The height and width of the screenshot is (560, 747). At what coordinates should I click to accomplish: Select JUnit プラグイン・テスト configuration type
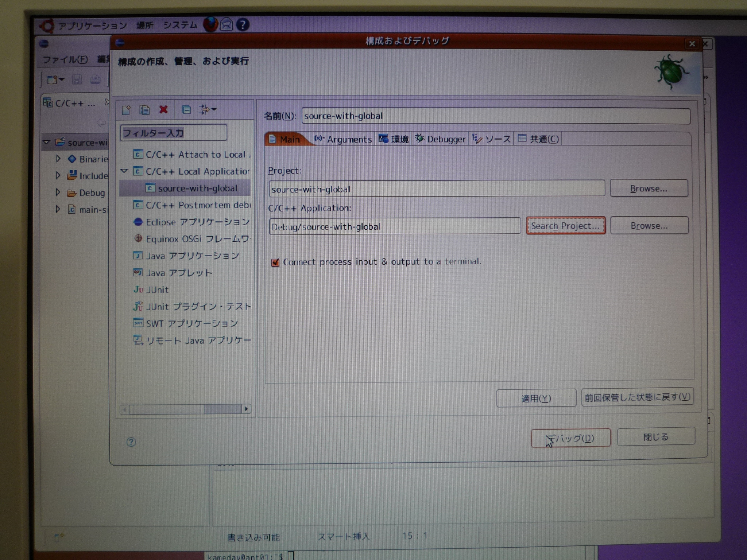click(192, 306)
